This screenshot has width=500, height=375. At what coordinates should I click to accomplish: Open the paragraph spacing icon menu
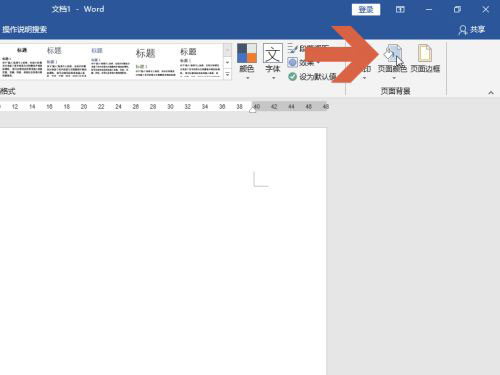[x=293, y=48]
